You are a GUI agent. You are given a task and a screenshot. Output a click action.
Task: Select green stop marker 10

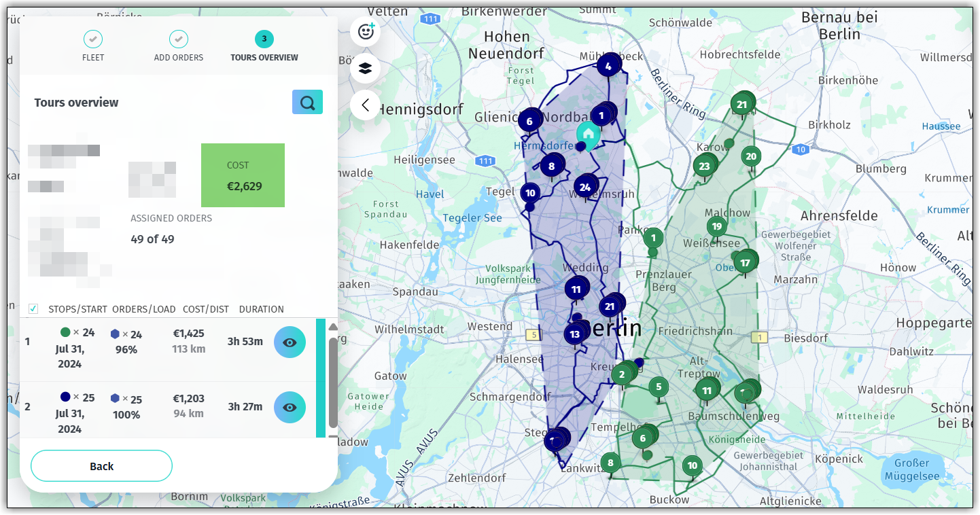(693, 465)
